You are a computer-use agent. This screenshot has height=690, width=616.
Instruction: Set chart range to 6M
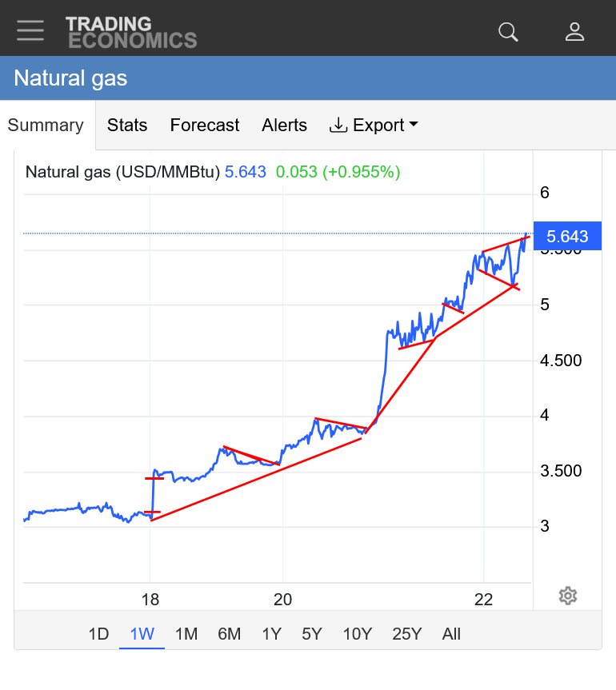pyautogui.click(x=229, y=634)
